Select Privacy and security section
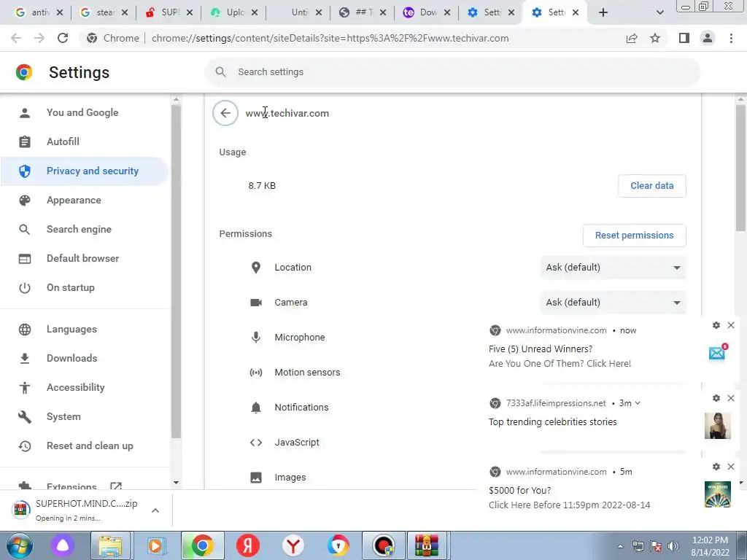Screen dimensions: 747x560 click(85, 171)
